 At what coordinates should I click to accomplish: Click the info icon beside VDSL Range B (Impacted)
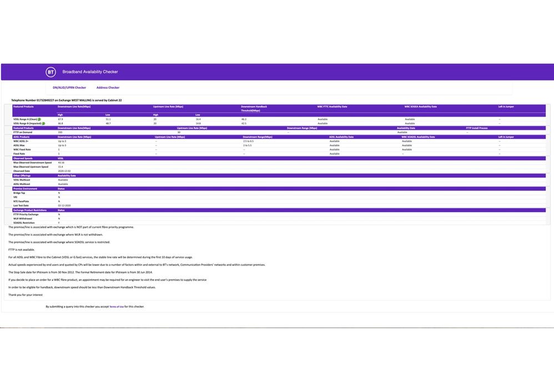(43, 124)
